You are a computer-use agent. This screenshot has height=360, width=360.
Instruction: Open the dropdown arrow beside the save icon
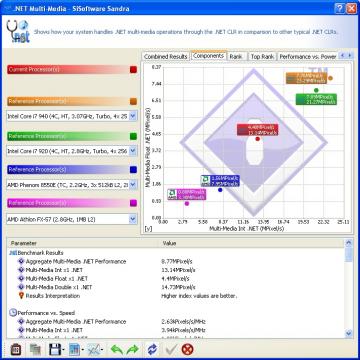tap(63, 350)
